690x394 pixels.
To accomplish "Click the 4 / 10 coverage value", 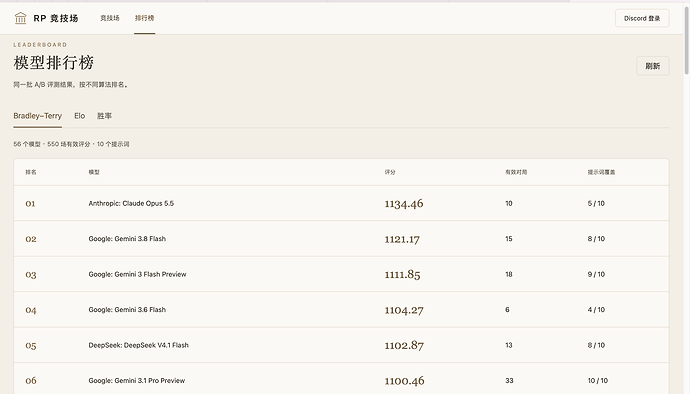I will click(x=596, y=309).
